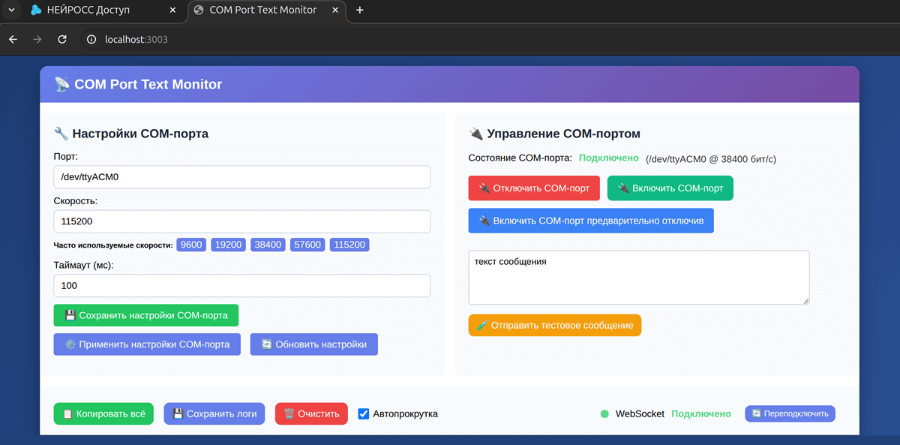Choose the 9600 baud rate preset
Image resolution: width=900 pixels, height=445 pixels.
[192, 245]
